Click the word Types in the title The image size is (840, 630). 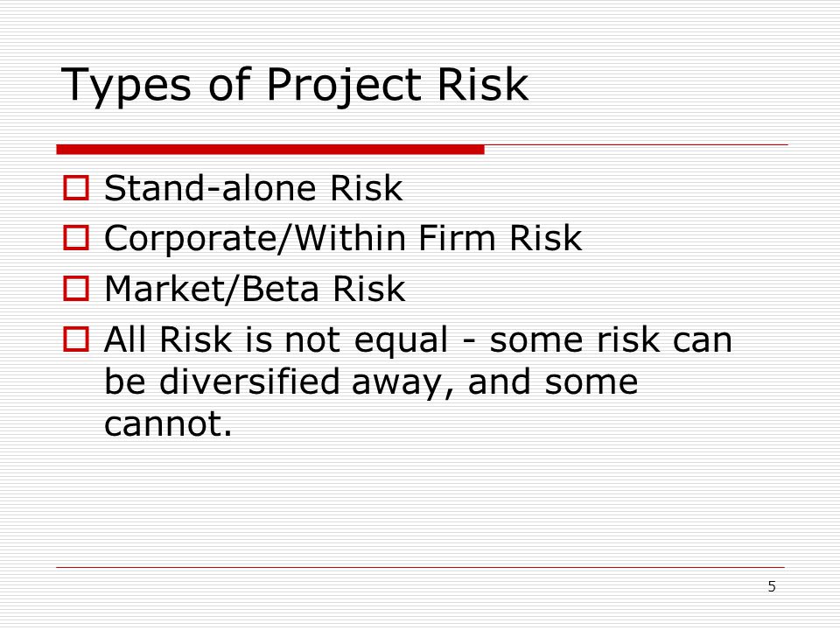click(x=126, y=87)
